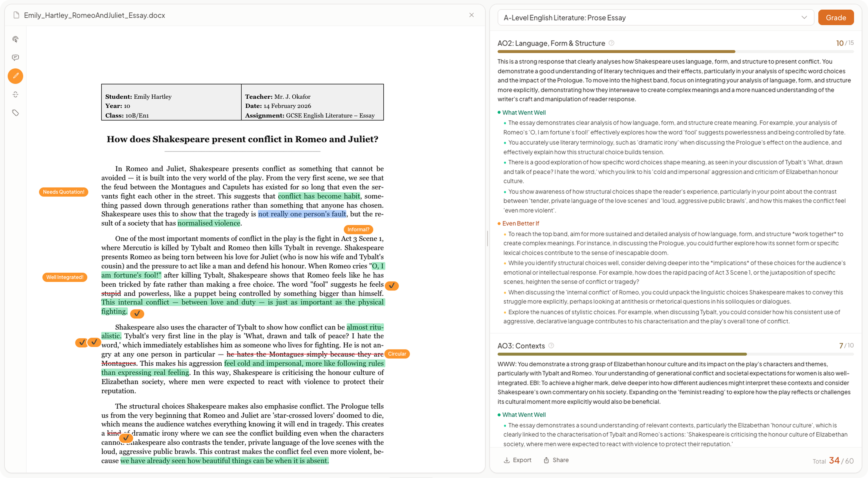Pick the tag label tool
The width and height of the screenshot is (868, 478).
(x=16, y=113)
